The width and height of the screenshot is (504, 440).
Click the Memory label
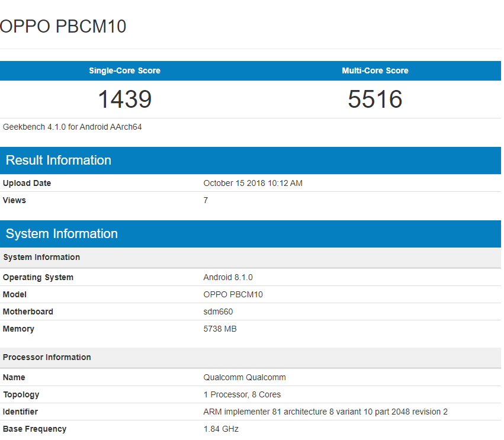click(18, 329)
